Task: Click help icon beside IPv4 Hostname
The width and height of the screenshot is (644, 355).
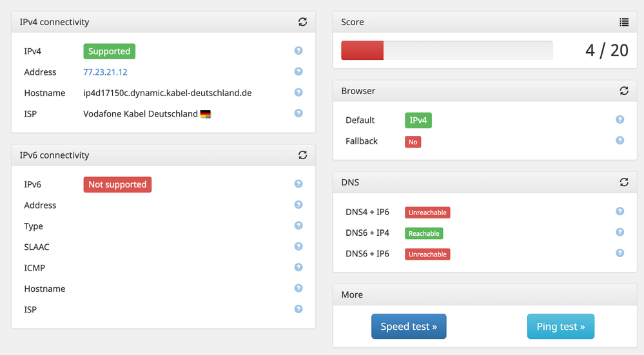Action: [x=298, y=92]
